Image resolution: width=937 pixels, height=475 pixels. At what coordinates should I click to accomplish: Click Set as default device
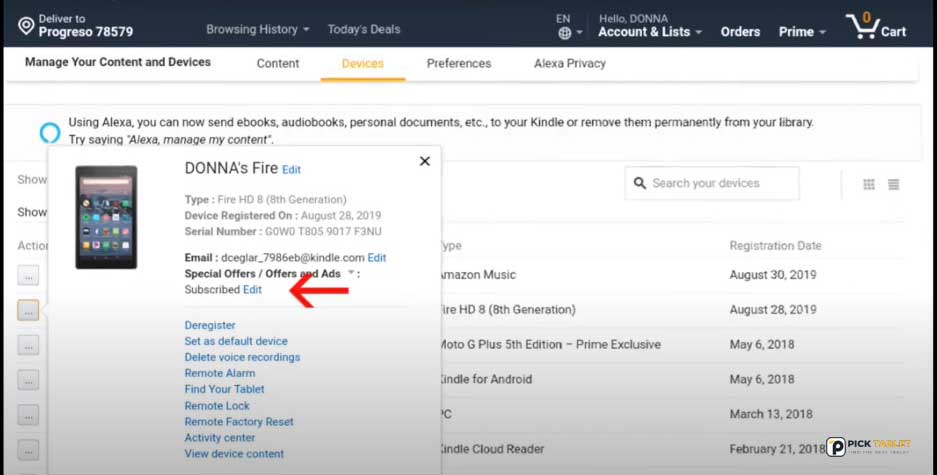[x=236, y=341]
